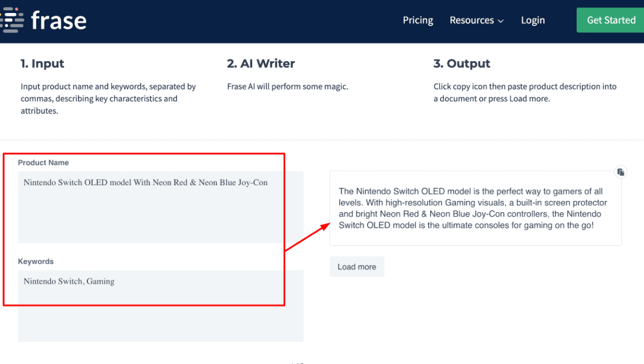Focus the Product Name text field
644x364 pixels.
[161, 207]
